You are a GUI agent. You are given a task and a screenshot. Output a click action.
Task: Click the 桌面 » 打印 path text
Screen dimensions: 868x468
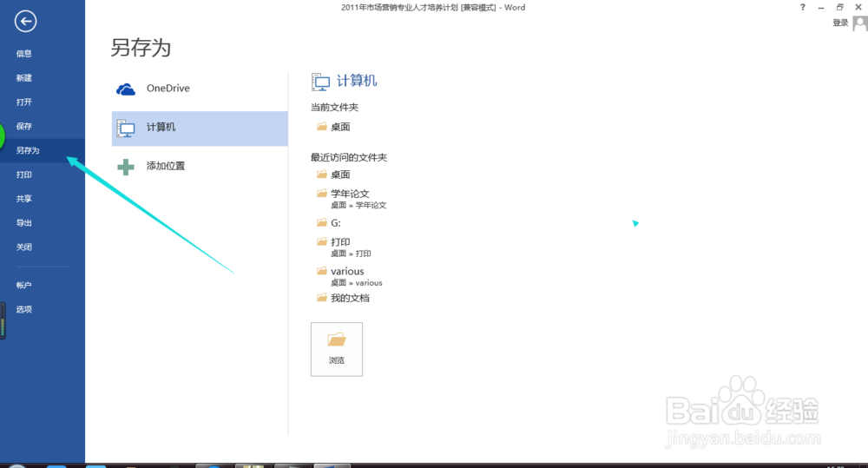click(351, 254)
